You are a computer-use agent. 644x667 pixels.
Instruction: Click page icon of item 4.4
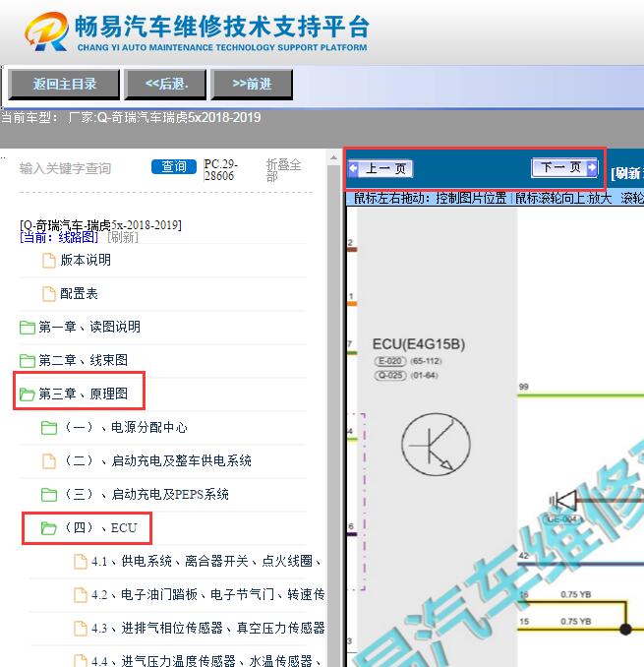81,661
